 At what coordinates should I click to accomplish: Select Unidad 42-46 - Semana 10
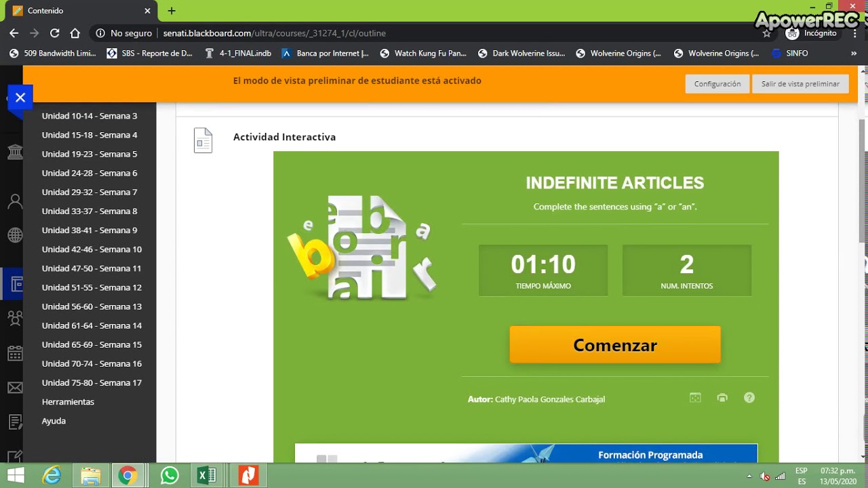pos(92,249)
